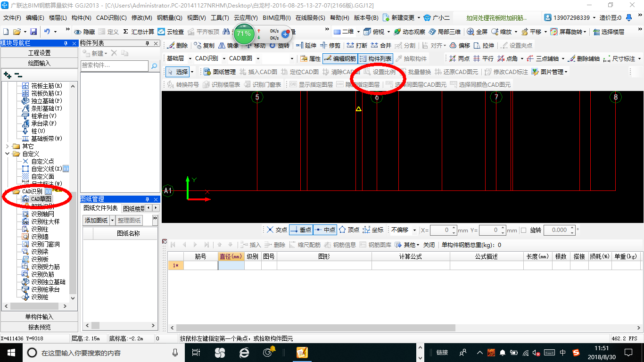Open 图纸管理 drawing management
Screen dimensions: 644x362
219,72
